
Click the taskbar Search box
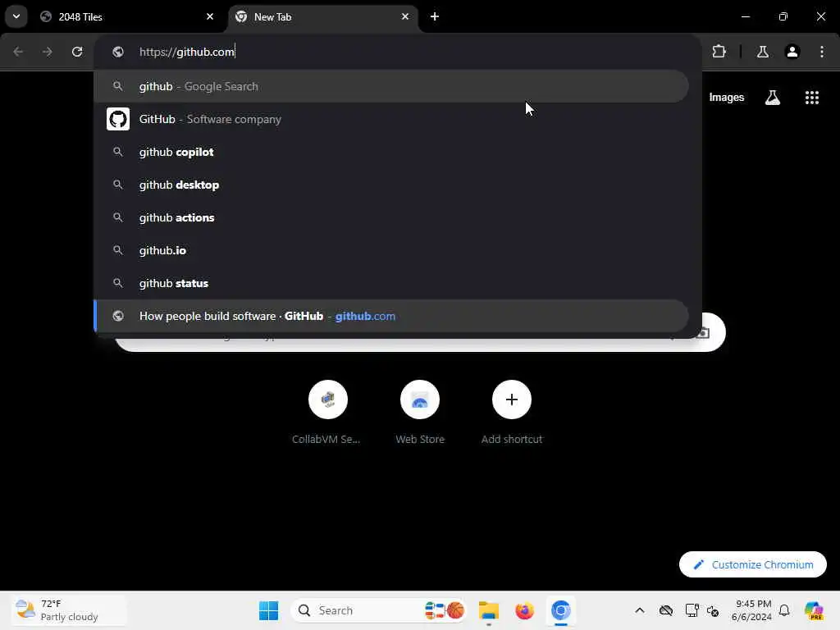point(379,610)
